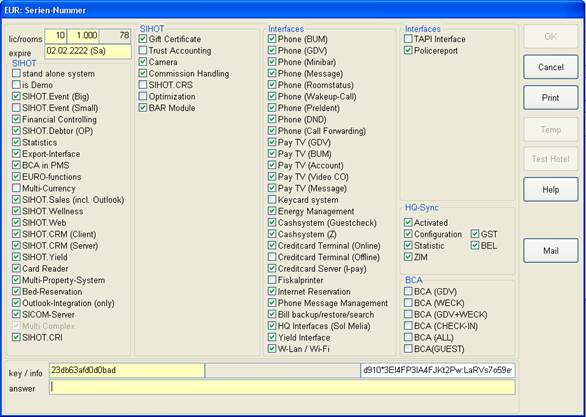Uncheck SICOM-Server checkbox
Image resolution: width=586 pixels, height=417 pixels.
pyautogui.click(x=16, y=315)
